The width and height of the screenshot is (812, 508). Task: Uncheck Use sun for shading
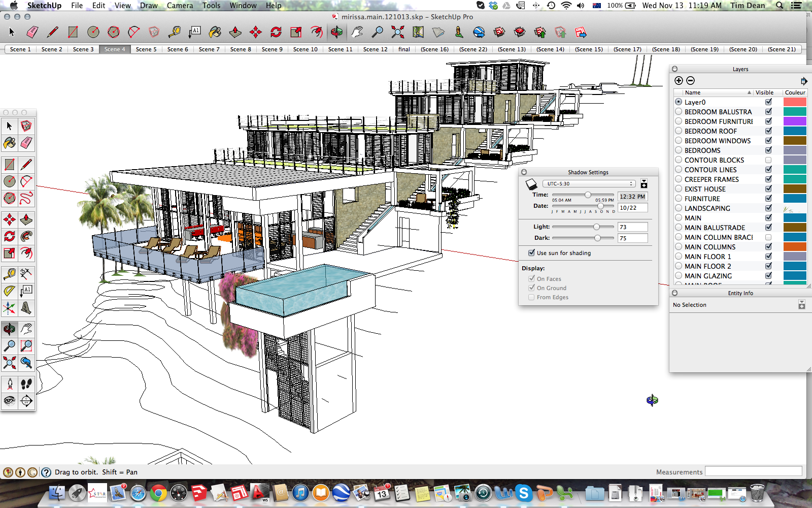[531, 252]
